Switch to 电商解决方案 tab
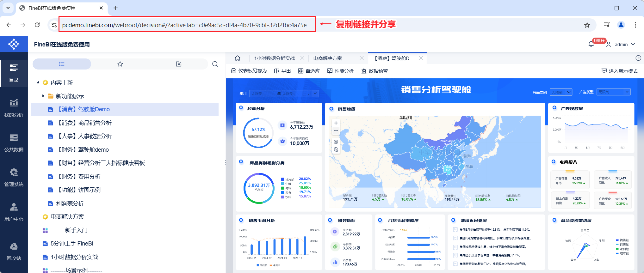The width and height of the screenshot is (644, 273). [x=328, y=58]
